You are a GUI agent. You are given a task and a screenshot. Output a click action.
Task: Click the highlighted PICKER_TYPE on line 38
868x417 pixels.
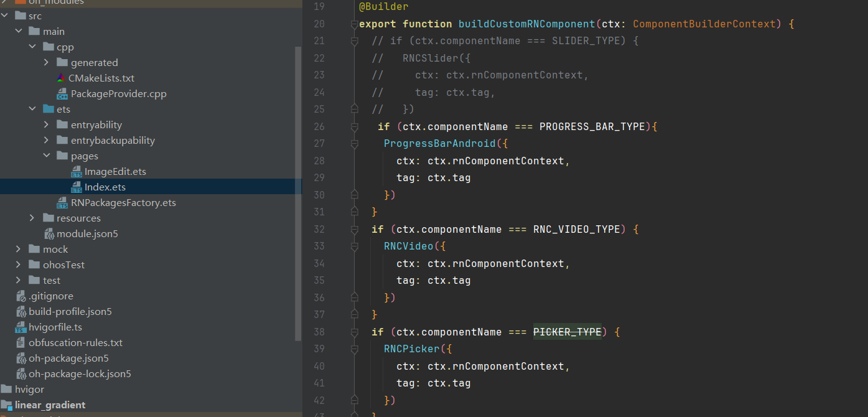click(x=567, y=332)
